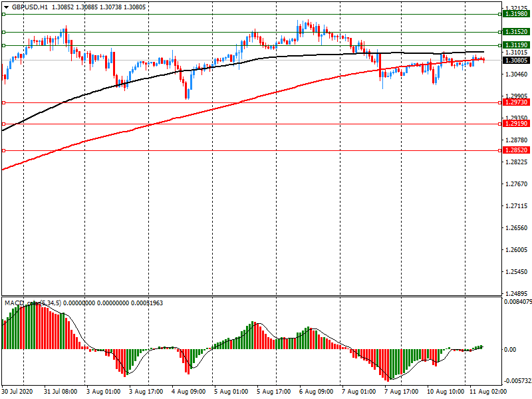Image resolution: width=532 pixels, height=399 pixels.
Task: Open the chart dropdown arrow beside GBPUSD,H1
Action: point(6,7)
